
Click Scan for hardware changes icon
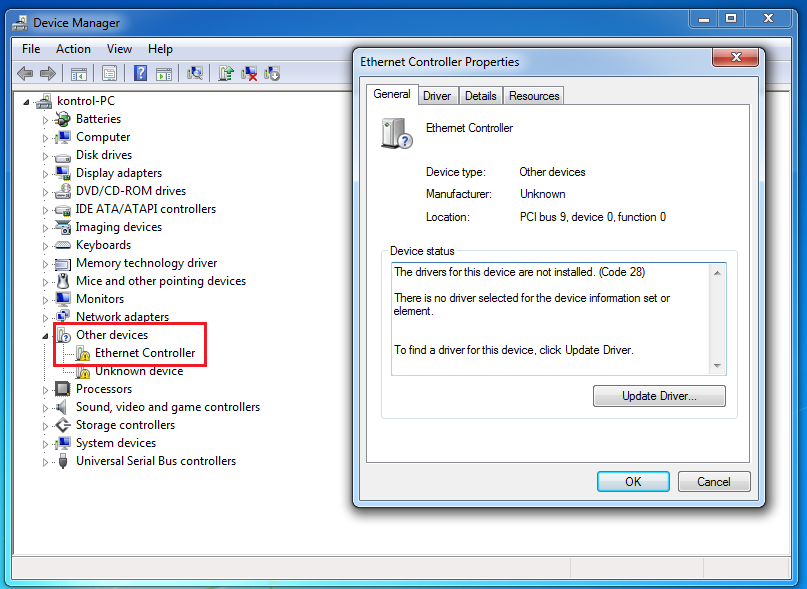(x=195, y=74)
